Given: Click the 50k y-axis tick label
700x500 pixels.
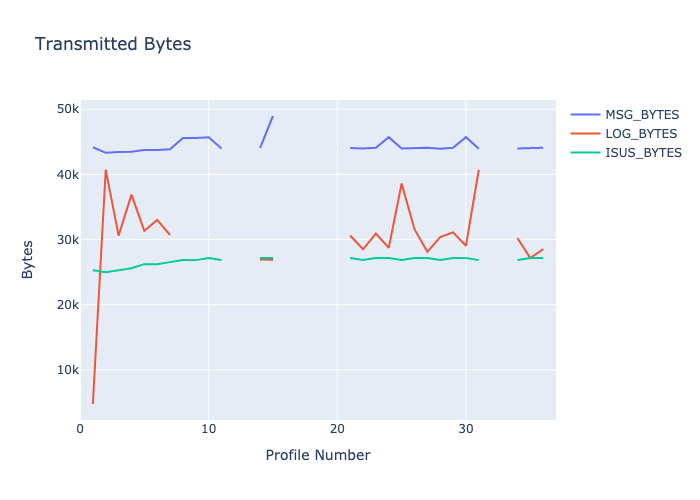Looking at the screenshot, I should coord(68,109).
